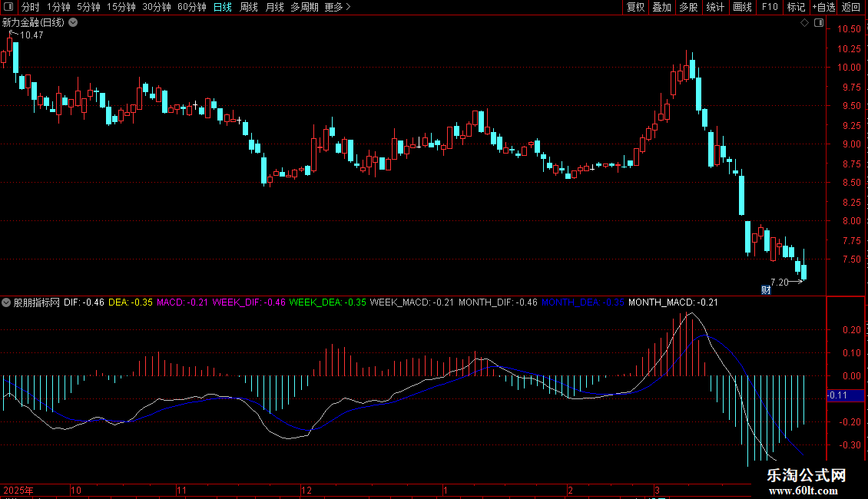Activate the 画线 drawing tool
Viewport: 868px width, 499px height.
click(x=742, y=7)
